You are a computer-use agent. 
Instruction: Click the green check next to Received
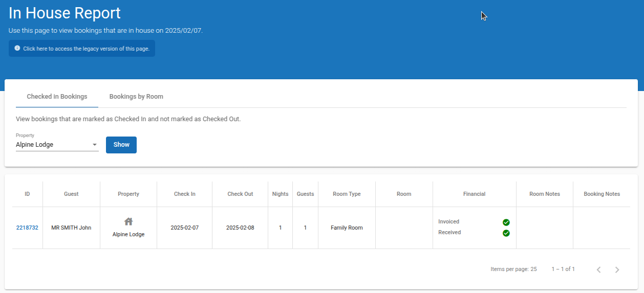click(506, 233)
